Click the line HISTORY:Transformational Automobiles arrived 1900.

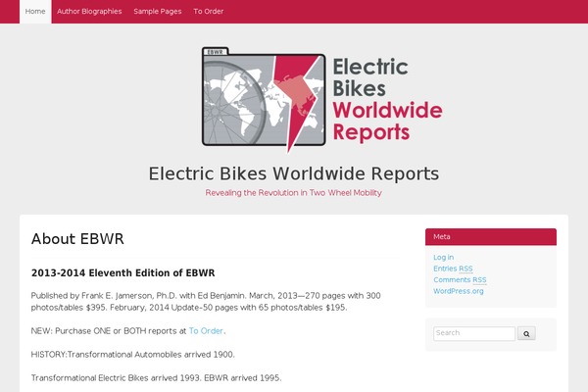[x=132, y=355]
